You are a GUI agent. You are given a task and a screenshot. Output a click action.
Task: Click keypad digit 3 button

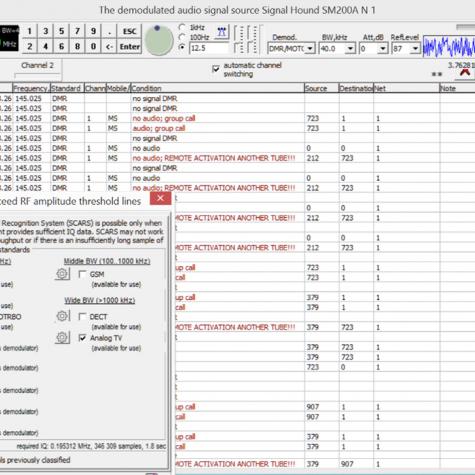pyautogui.click(x=46, y=31)
